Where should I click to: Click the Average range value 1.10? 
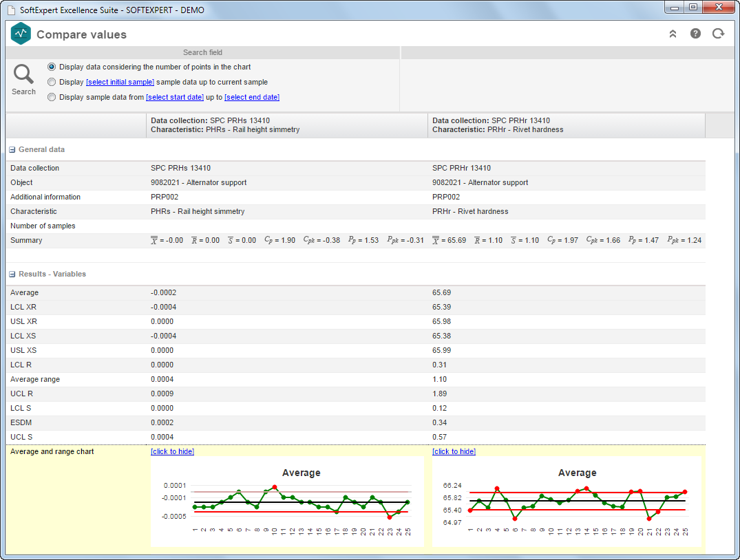pyautogui.click(x=439, y=379)
